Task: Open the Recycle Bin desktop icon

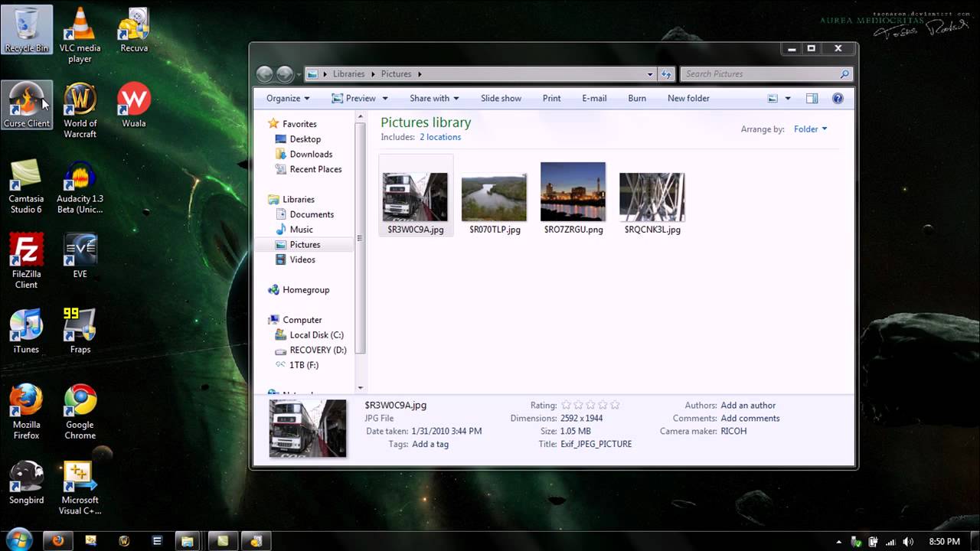Action: (x=27, y=30)
